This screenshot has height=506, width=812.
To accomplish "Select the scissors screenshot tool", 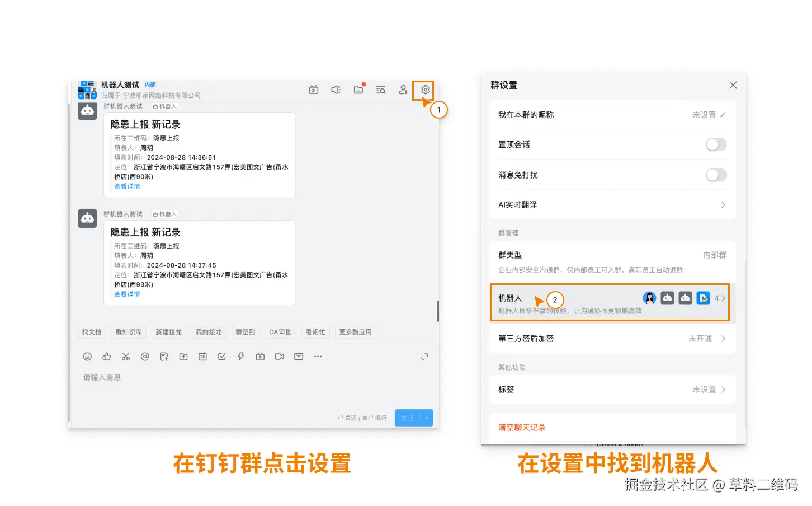I will [126, 357].
